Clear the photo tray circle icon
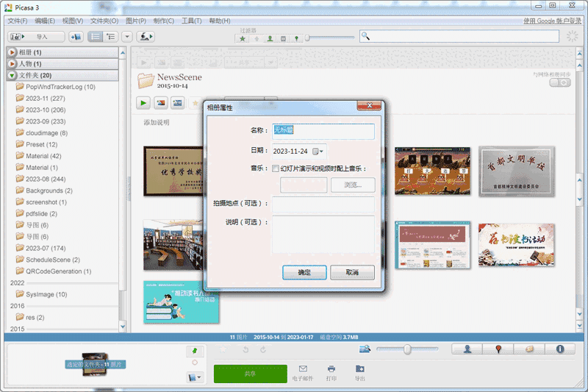The width and height of the screenshot is (588, 392). pos(195,363)
